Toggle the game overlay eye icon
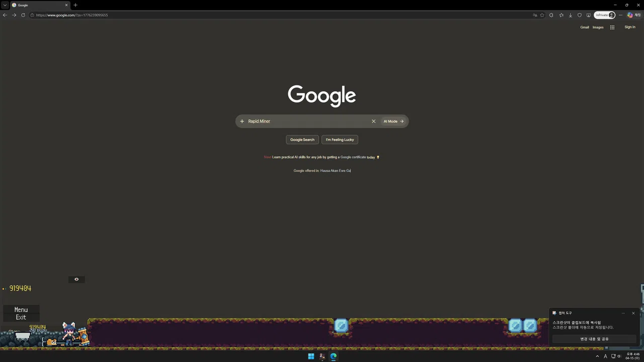 click(76, 279)
